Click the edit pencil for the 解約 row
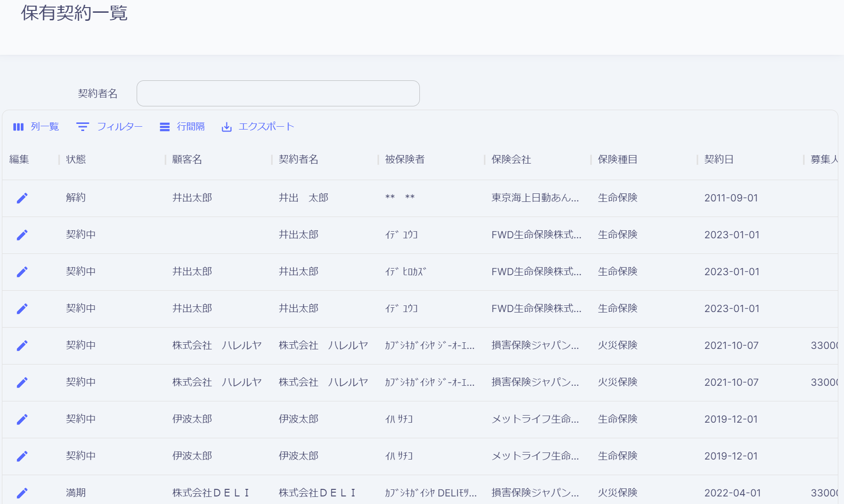 point(22,198)
